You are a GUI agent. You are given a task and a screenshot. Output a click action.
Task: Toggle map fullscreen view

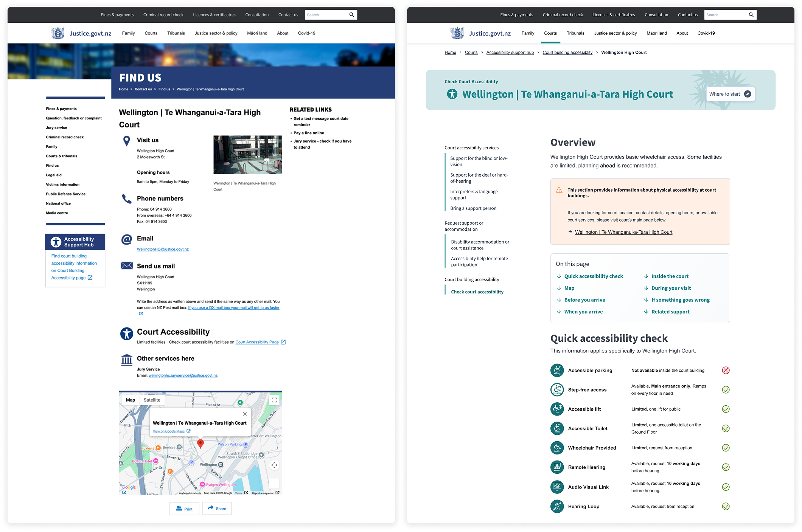[x=274, y=400]
